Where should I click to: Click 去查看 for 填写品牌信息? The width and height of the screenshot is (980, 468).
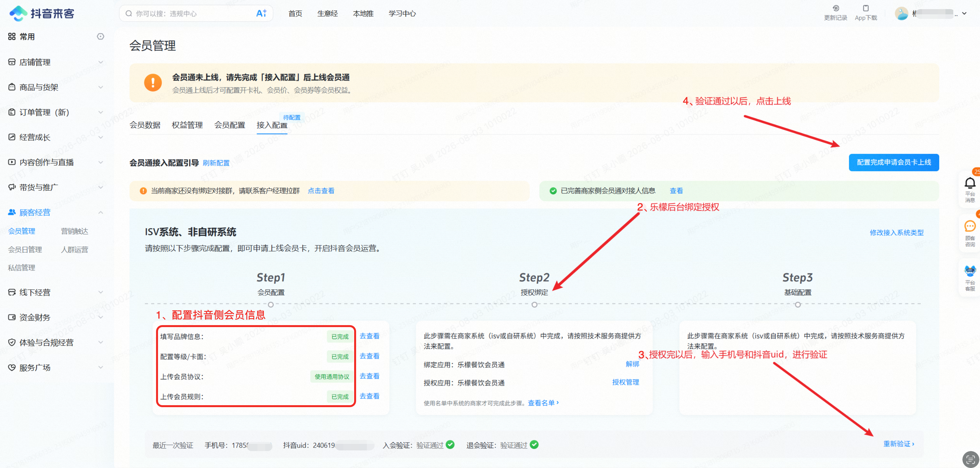point(369,336)
